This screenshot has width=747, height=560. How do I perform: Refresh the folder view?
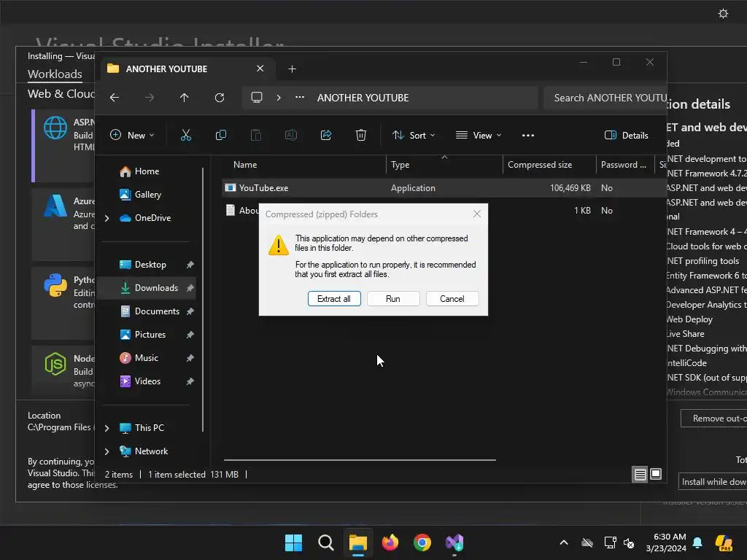click(220, 98)
